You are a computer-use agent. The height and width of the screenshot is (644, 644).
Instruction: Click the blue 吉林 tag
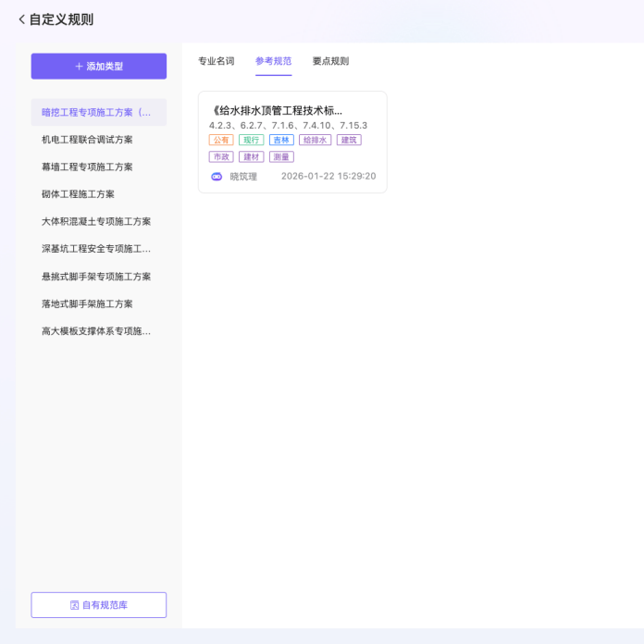[x=281, y=140]
